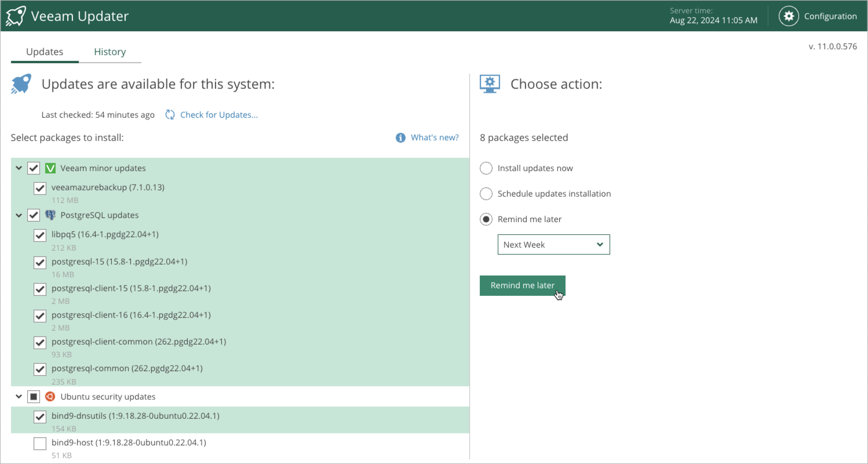The image size is (868, 464).
Task: Open Configuration via the gear icon
Action: point(788,16)
